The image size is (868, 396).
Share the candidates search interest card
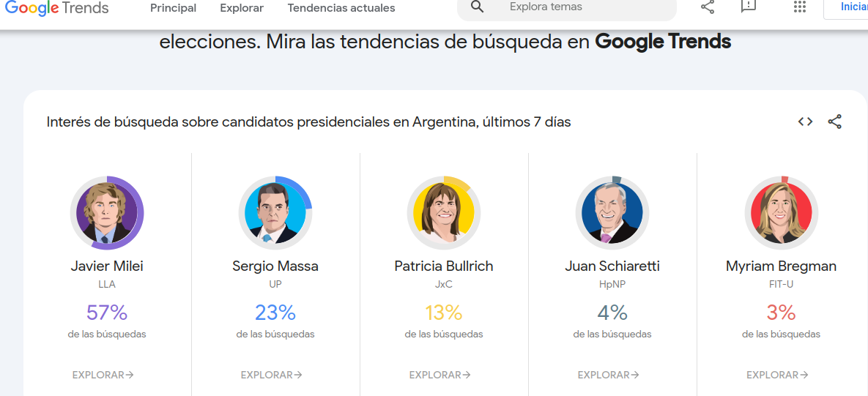coord(835,122)
